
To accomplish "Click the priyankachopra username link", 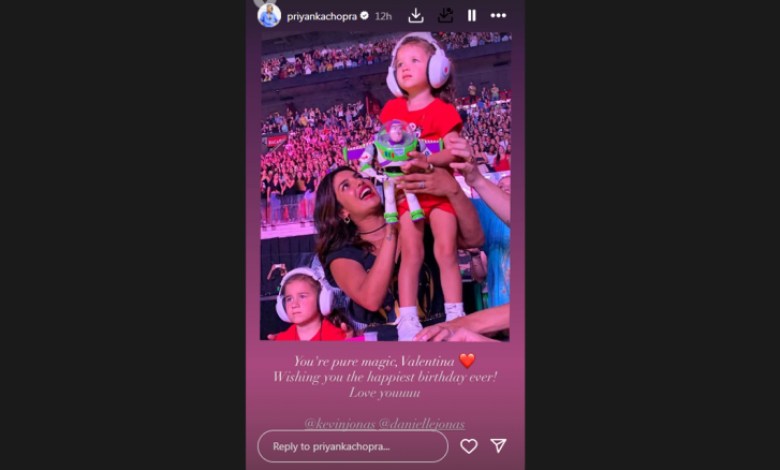I will click(321, 16).
